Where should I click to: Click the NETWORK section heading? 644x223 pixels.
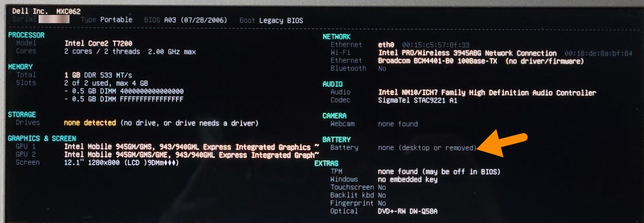[x=337, y=37]
